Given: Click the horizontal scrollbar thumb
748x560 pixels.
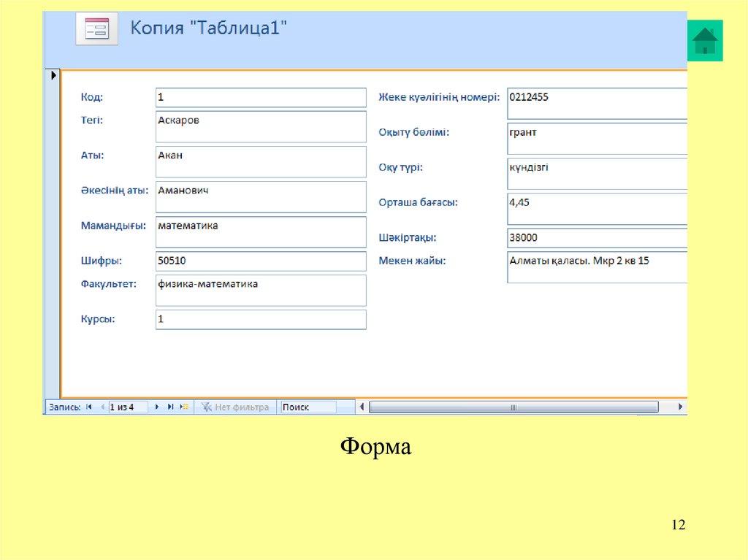Looking at the screenshot, I should (x=514, y=407).
